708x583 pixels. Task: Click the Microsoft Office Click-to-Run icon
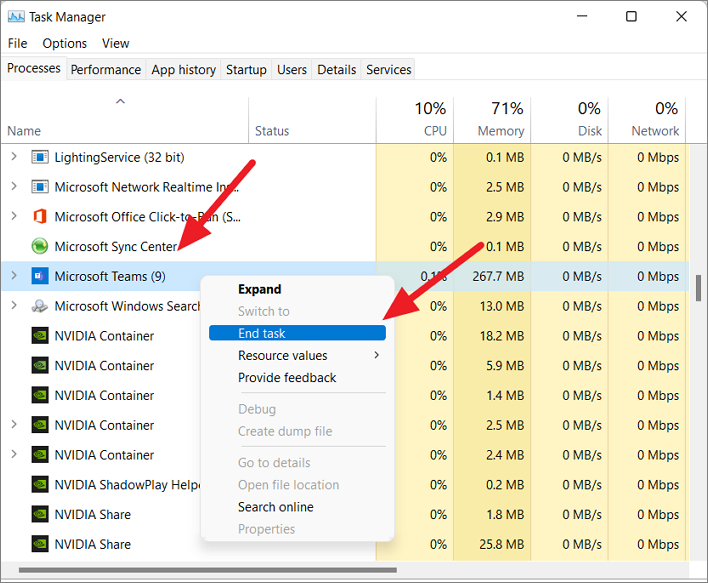40,217
